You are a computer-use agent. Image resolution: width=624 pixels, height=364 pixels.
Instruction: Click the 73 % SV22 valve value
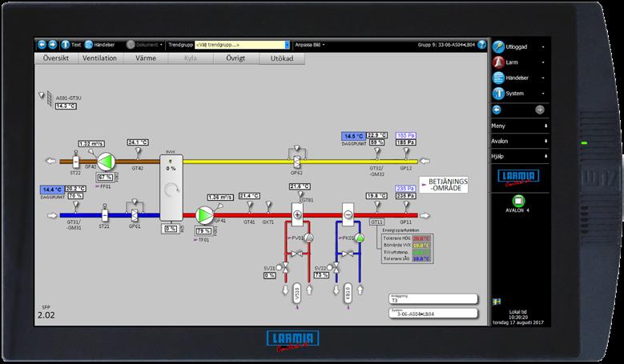coord(321,275)
